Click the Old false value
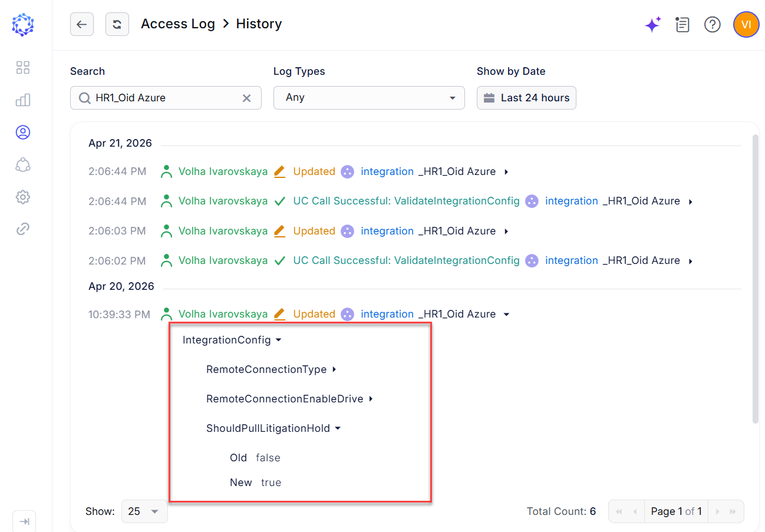Image resolution: width=765 pixels, height=532 pixels. pyautogui.click(x=268, y=458)
